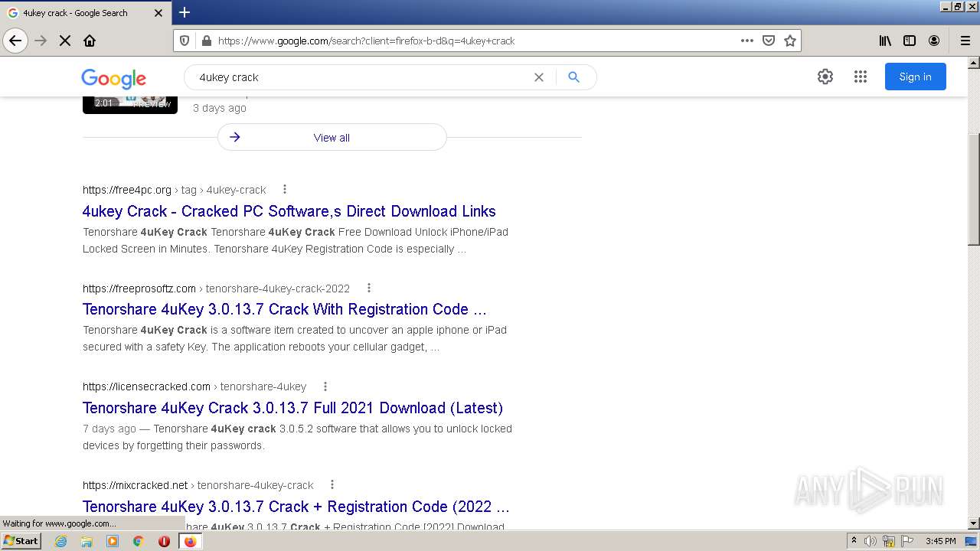
Task: Close the 4ukey crack tab
Action: click(x=158, y=13)
